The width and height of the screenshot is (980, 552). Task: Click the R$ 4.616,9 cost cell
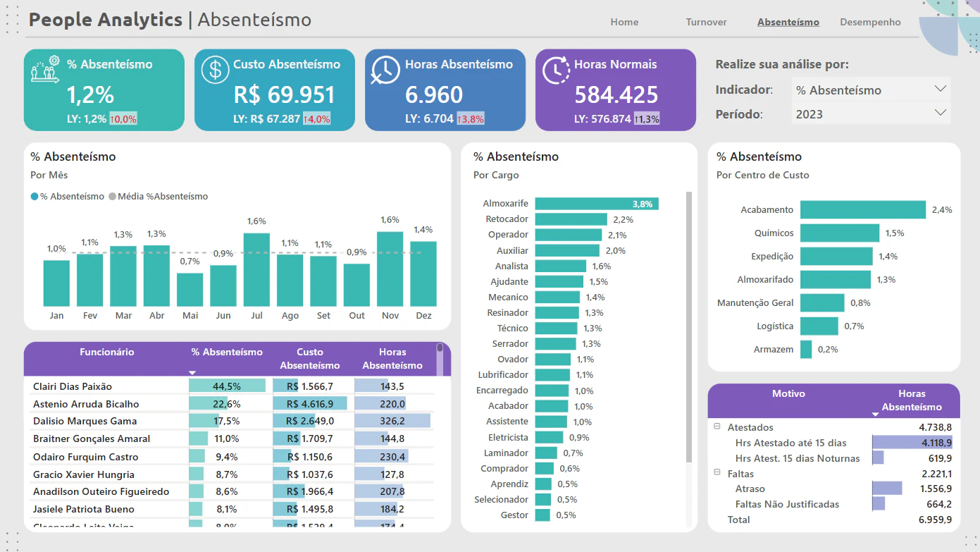310,404
